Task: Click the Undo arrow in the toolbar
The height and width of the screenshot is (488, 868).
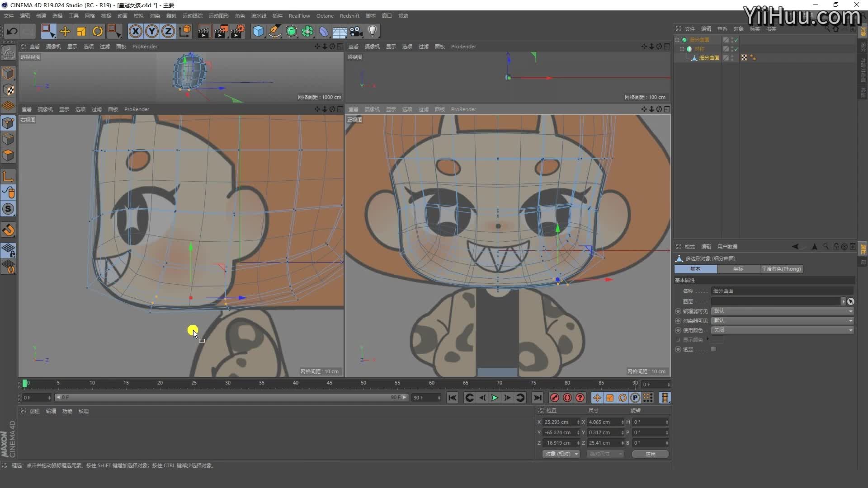Action: pos(12,31)
